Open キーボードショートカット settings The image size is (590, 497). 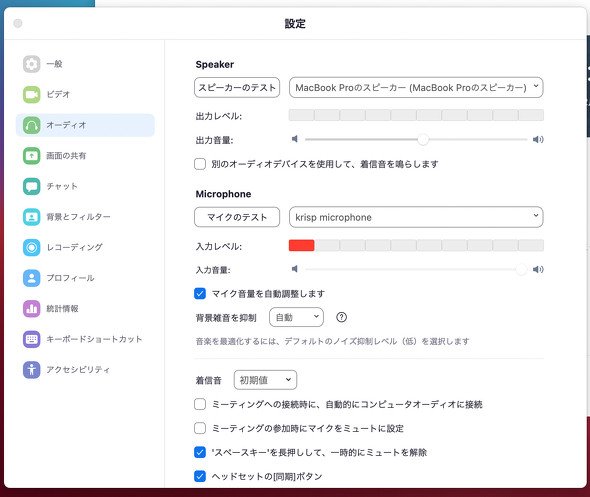(85, 339)
